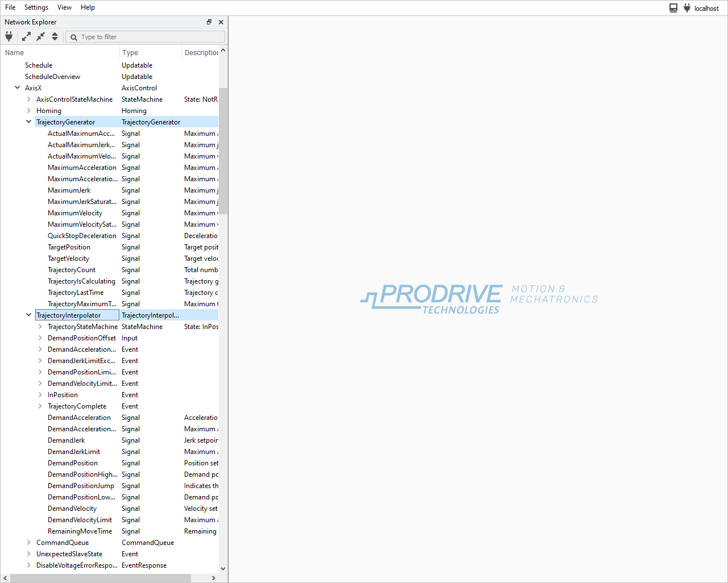Close the Network Explorer panel
The height and width of the screenshot is (583, 728).
(221, 22)
